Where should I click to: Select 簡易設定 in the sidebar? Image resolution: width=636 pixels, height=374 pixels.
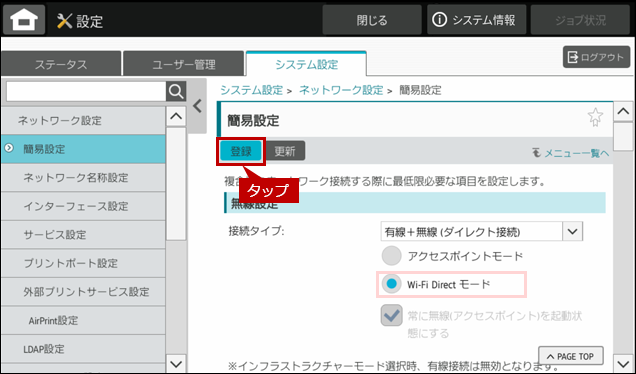click(83, 149)
